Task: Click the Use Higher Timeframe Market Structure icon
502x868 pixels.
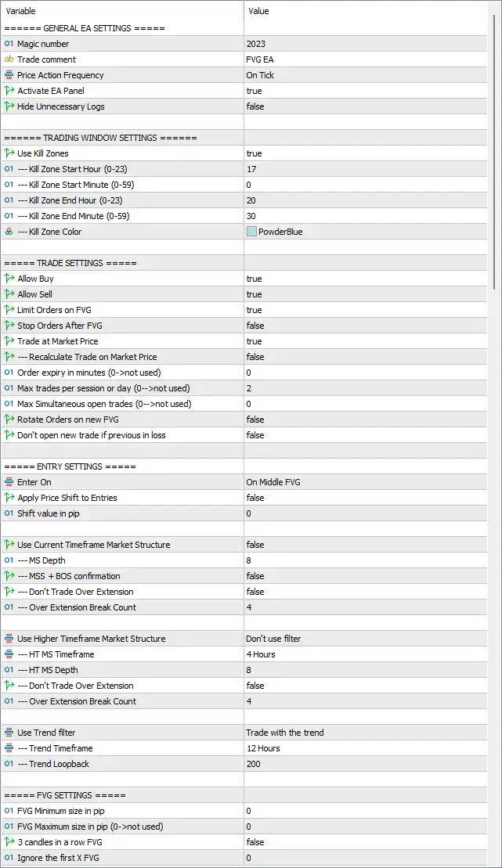Action: click(x=9, y=638)
